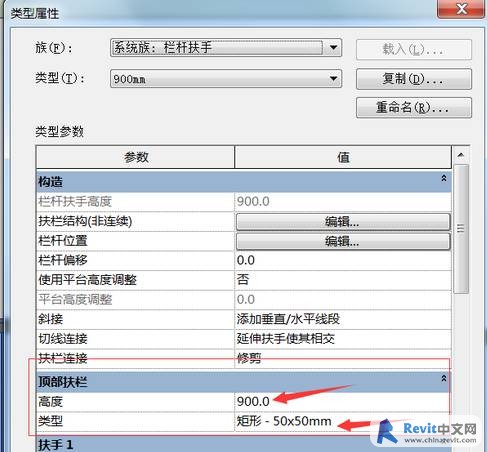
Task: Close the 类型属性 dialog
Action: pyautogui.click(x=461, y=9)
